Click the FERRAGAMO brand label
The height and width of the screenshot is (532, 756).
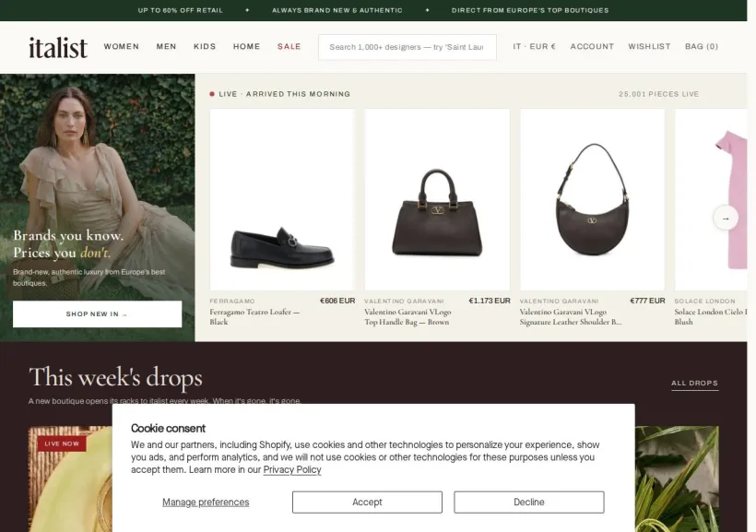click(232, 301)
